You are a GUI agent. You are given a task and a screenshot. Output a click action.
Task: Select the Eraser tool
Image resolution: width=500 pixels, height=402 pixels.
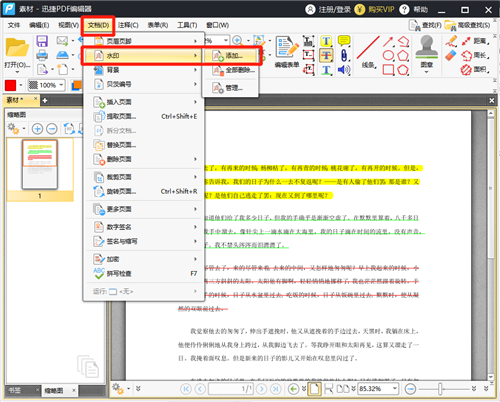click(451, 55)
